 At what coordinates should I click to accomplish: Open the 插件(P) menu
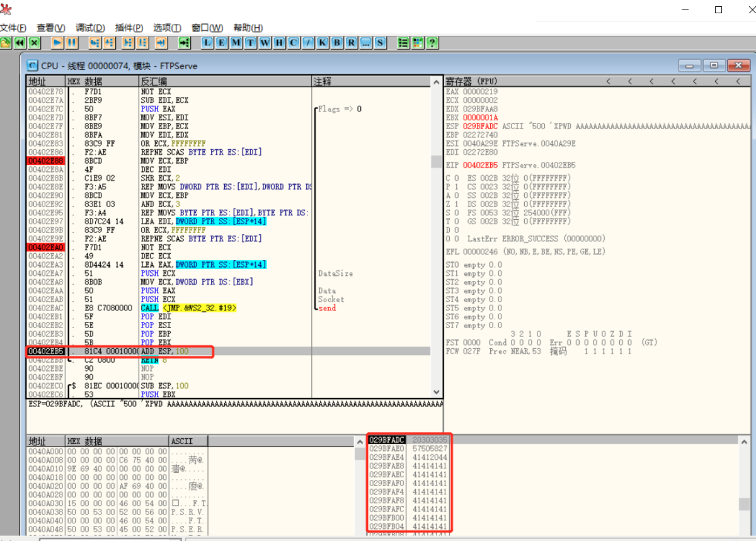129,28
